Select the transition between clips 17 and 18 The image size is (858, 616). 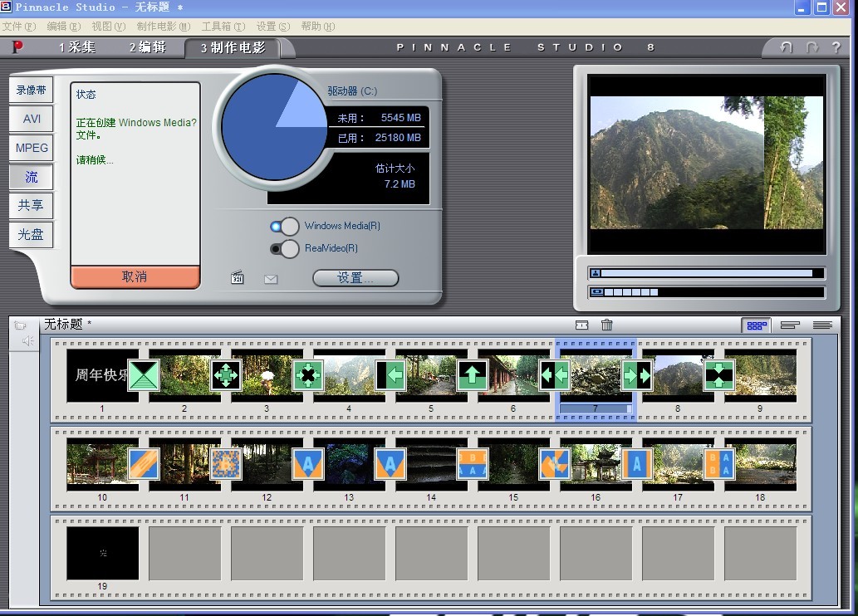tap(719, 464)
